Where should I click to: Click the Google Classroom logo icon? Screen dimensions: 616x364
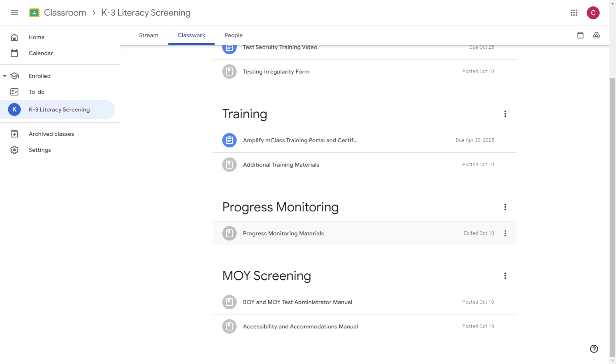tap(34, 13)
